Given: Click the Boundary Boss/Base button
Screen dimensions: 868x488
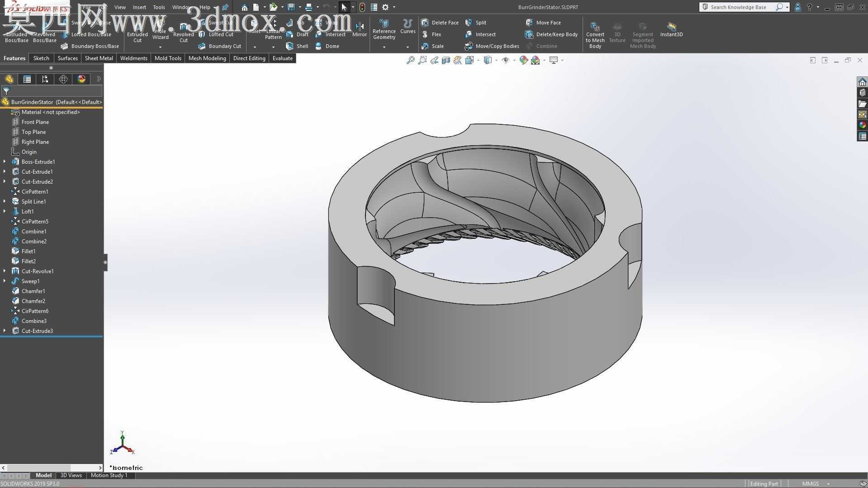Looking at the screenshot, I should (x=90, y=46).
